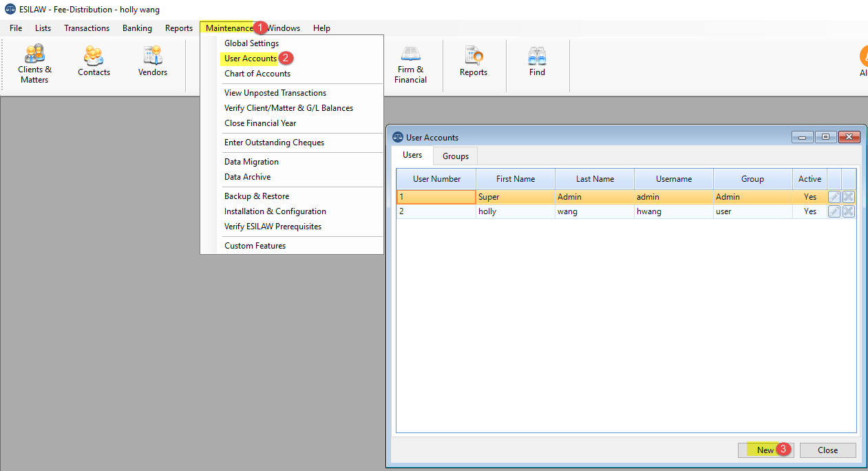Select user number 1 cell
Viewport: 868px width, 471px height.
pyautogui.click(x=436, y=197)
